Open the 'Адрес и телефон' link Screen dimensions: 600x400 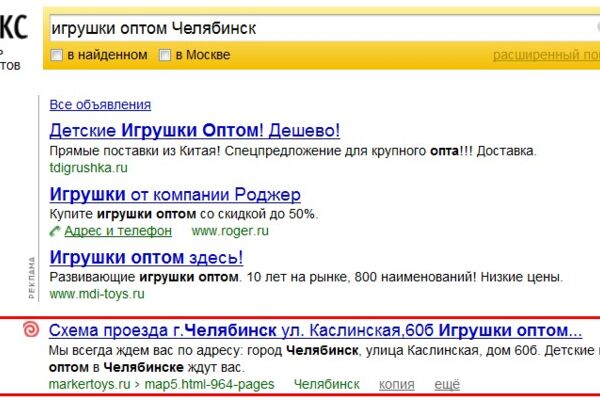pos(118,231)
